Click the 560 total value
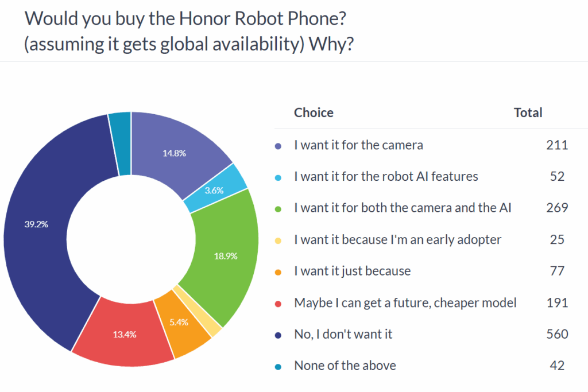The image size is (588, 392). click(557, 334)
